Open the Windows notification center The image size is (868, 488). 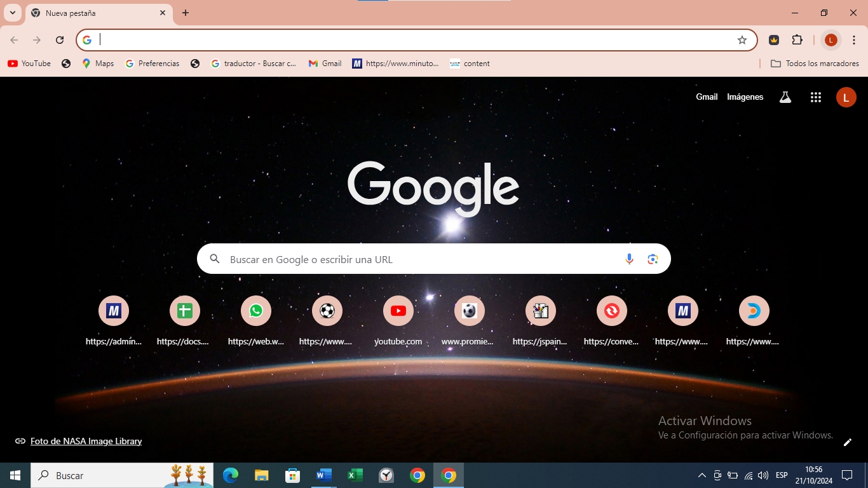847,475
